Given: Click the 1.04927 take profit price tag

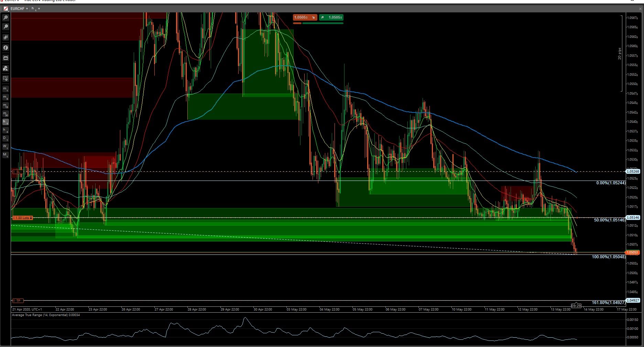Looking at the screenshot, I should pyautogui.click(x=633, y=300).
